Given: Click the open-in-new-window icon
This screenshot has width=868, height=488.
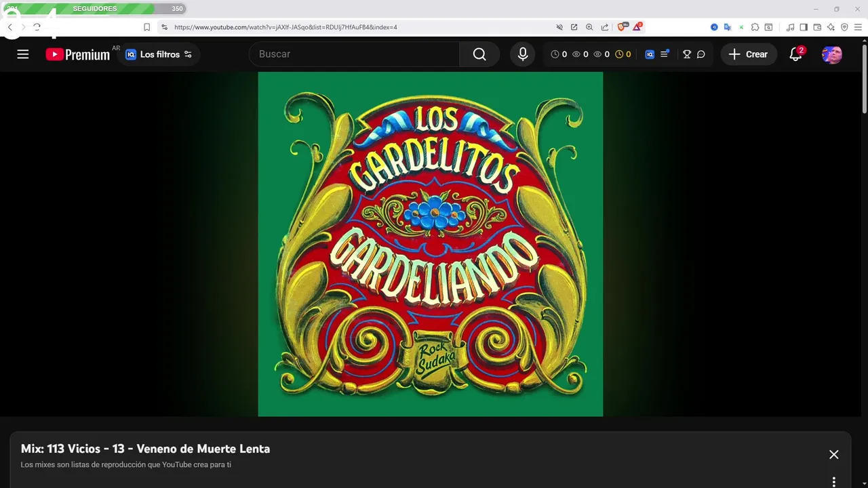Looking at the screenshot, I should pyautogui.click(x=574, y=27).
